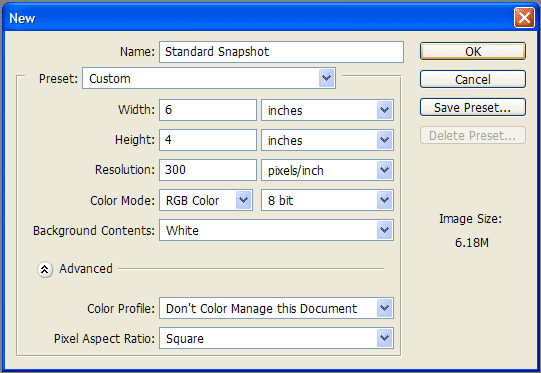
Task: Click the Delete Preset button
Action: pos(473,135)
